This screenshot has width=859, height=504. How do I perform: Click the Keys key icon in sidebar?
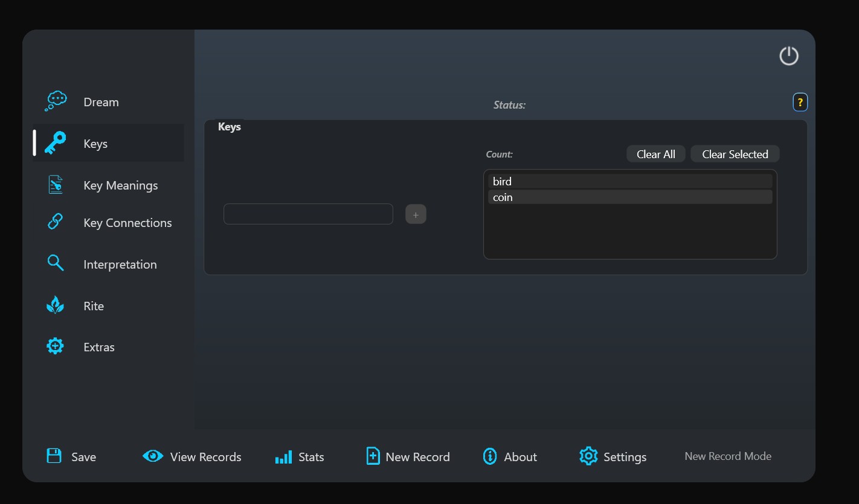[x=56, y=143]
